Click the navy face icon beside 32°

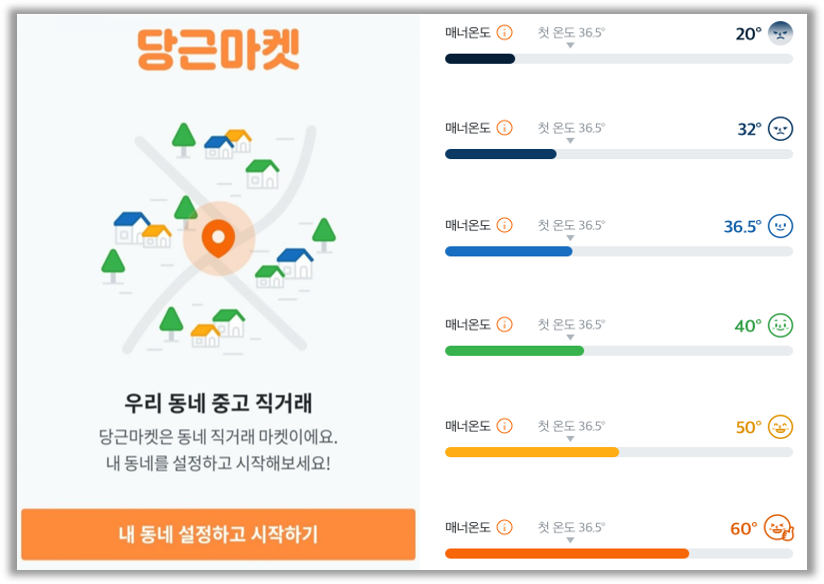pyautogui.click(x=779, y=128)
